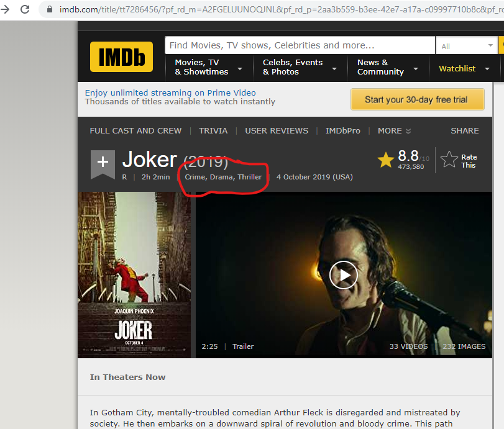504x429 pixels.
Task: Click the browser forward arrow
Action: click(x=5, y=9)
